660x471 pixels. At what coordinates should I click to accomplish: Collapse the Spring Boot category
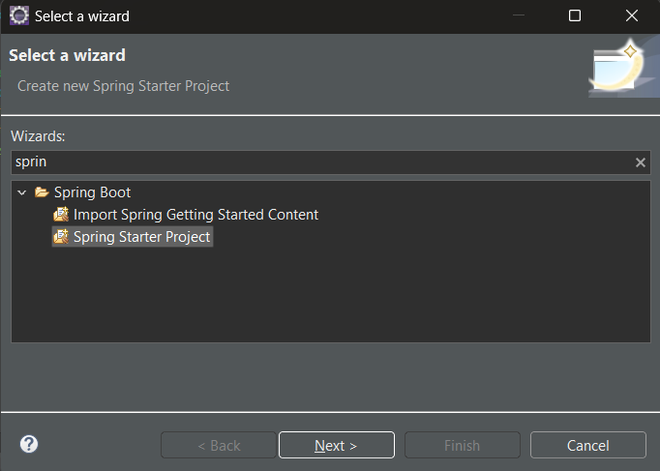(x=22, y=192)
